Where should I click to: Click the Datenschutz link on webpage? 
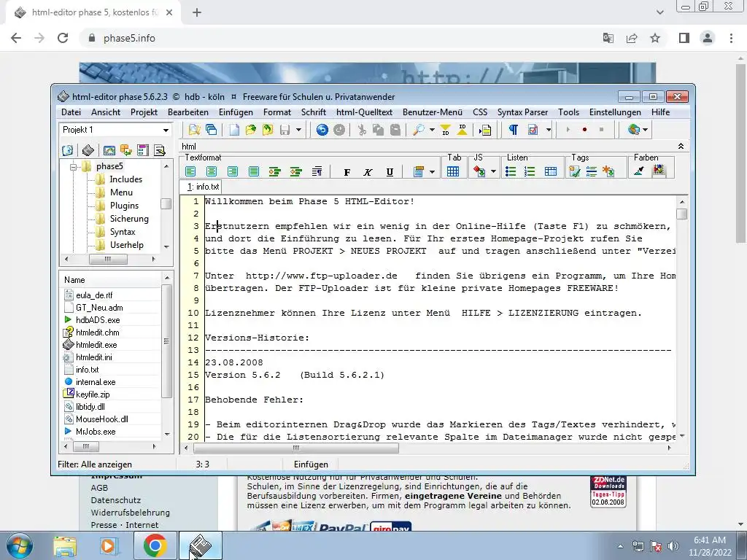point(116,500)
